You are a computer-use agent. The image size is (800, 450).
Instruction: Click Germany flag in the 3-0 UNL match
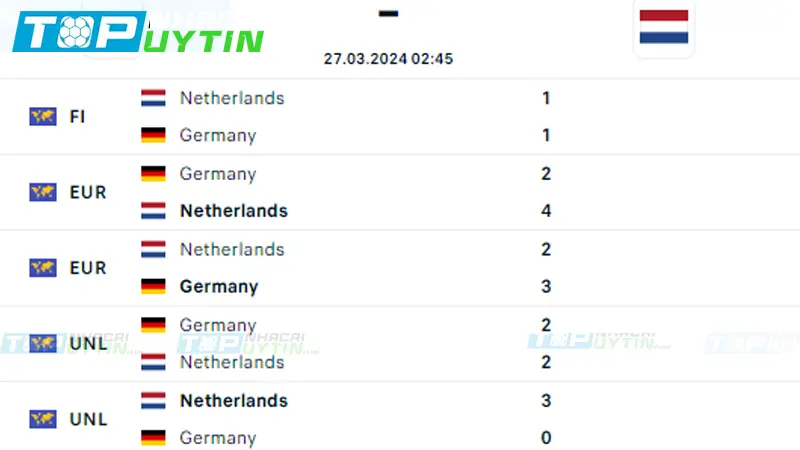coord(153,438)
